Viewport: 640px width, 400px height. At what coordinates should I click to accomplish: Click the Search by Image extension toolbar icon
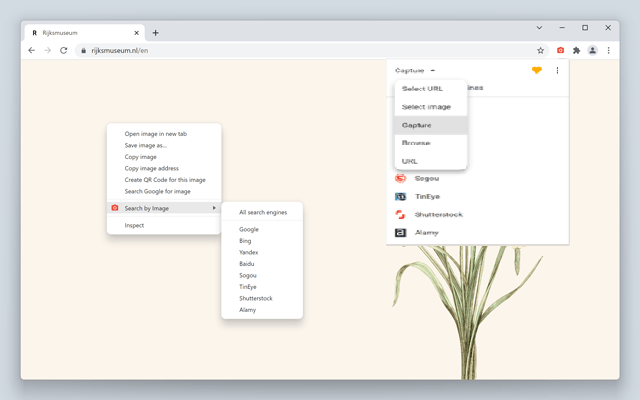560,50
